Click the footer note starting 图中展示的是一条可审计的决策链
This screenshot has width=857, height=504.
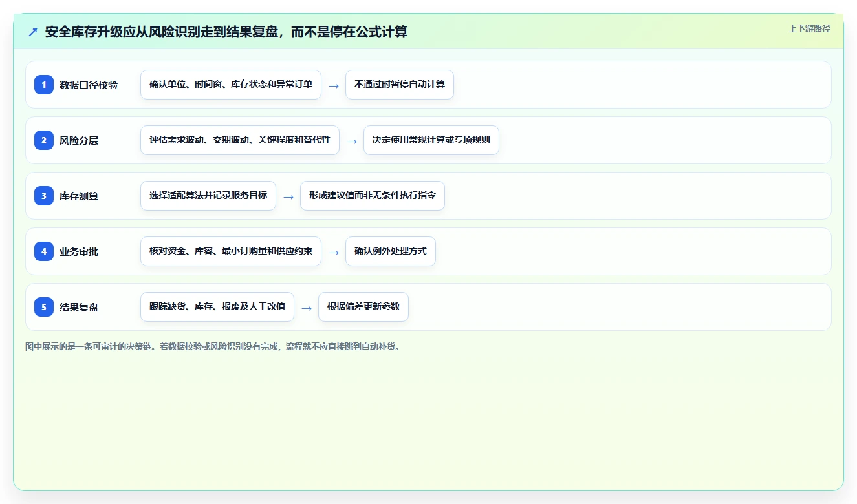214,347
